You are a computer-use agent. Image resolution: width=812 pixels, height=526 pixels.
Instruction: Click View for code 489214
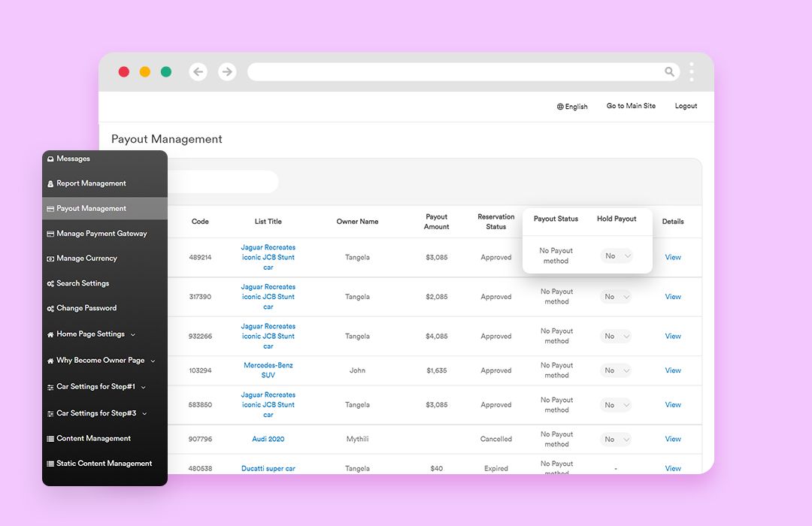673,257
